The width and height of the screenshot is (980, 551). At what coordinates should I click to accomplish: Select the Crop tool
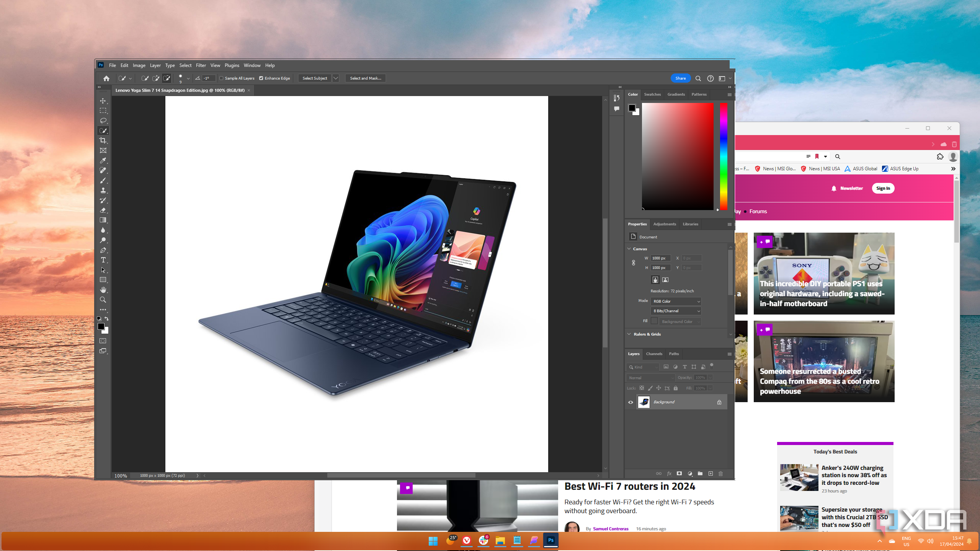103,140
